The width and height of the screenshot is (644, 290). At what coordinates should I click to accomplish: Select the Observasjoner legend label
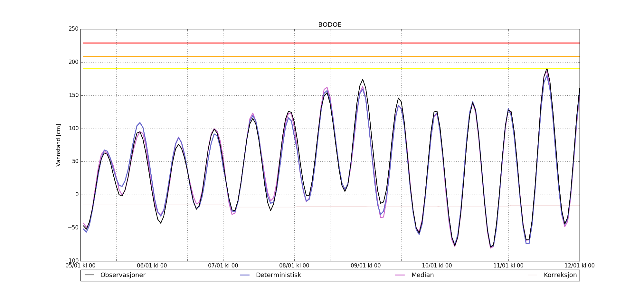[x=123, y=275]
